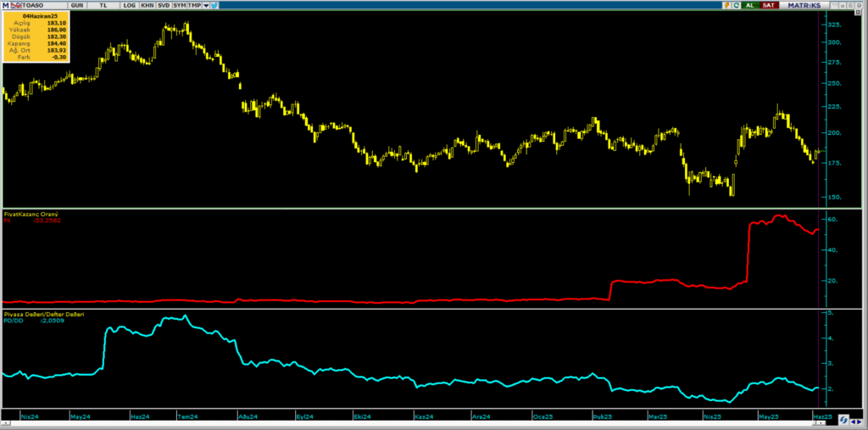Screen dimensions: 868x430
Task: Toggle the SYM button
Action: pyautogui.click(x=180, y=5)
